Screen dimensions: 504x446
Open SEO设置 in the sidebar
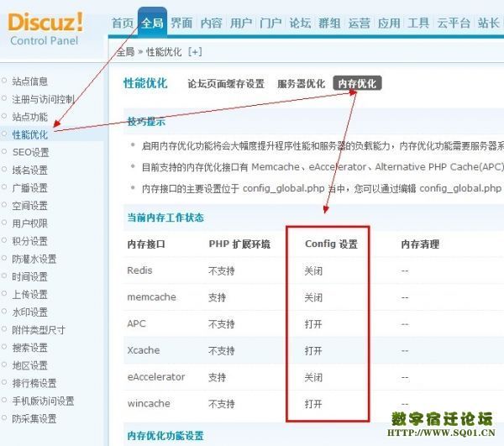coord(31,152)
